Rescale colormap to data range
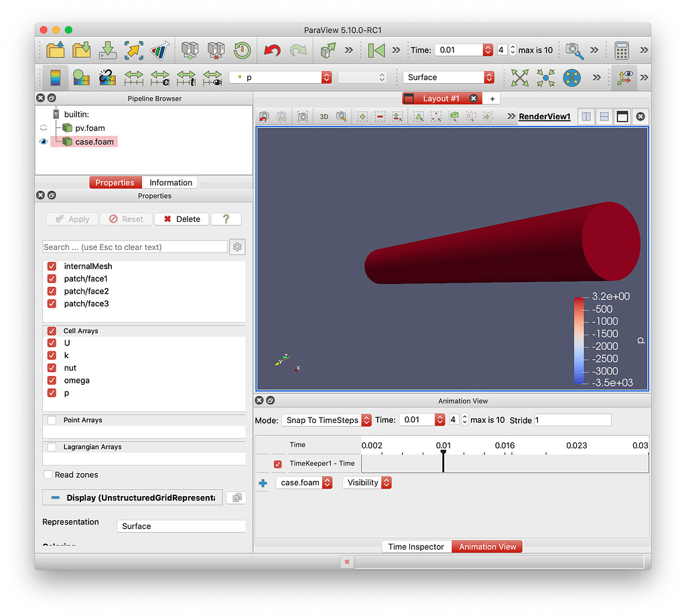Viewport: 686px width, 616px height. (x=133, y=77)
